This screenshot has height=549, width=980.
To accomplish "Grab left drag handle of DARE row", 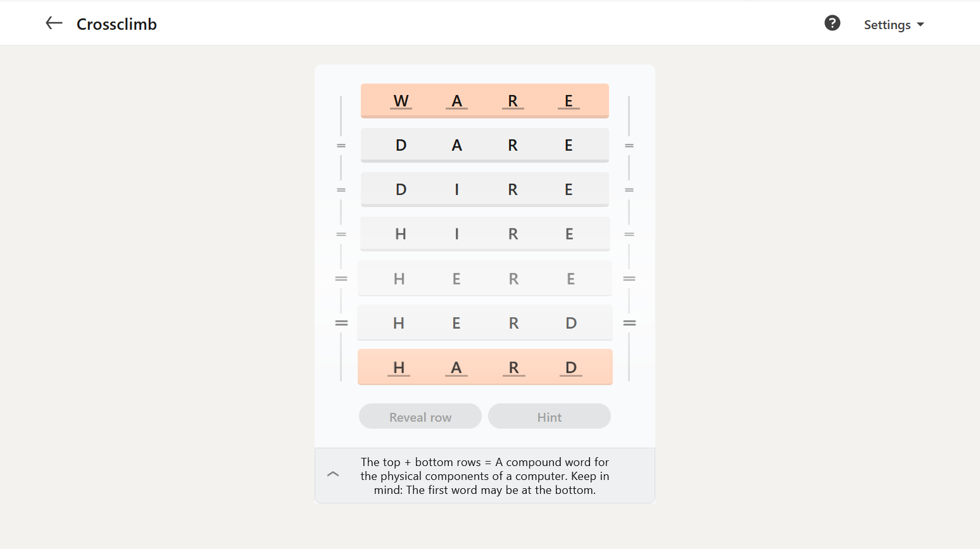I will [x=341, y=146].
